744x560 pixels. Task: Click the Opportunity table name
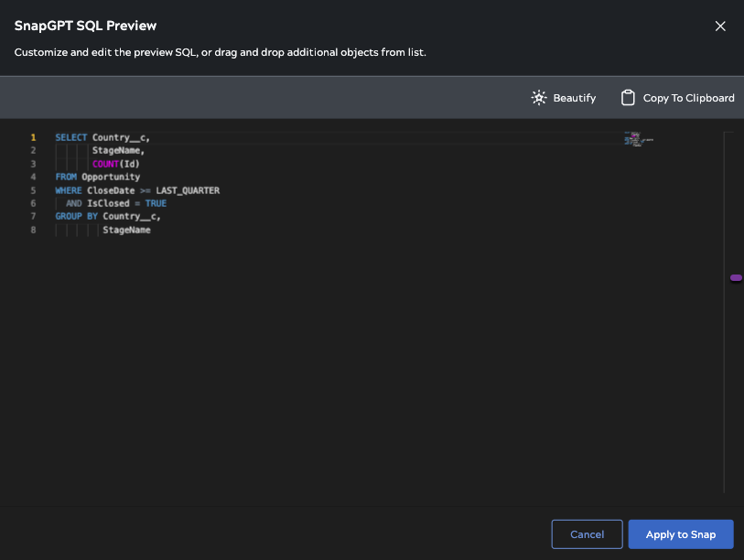click(111, 177)
